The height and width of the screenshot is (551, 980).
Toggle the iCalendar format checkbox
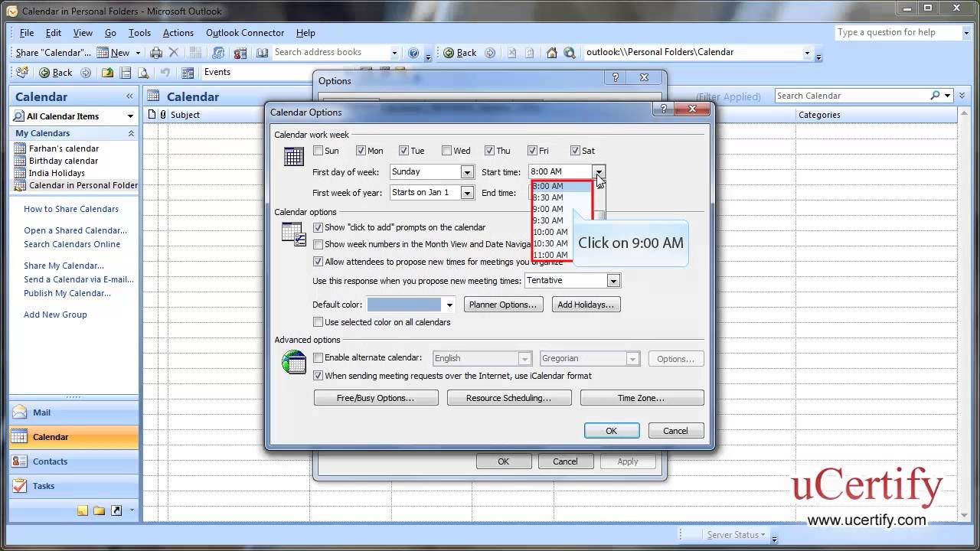pos(318,376)
